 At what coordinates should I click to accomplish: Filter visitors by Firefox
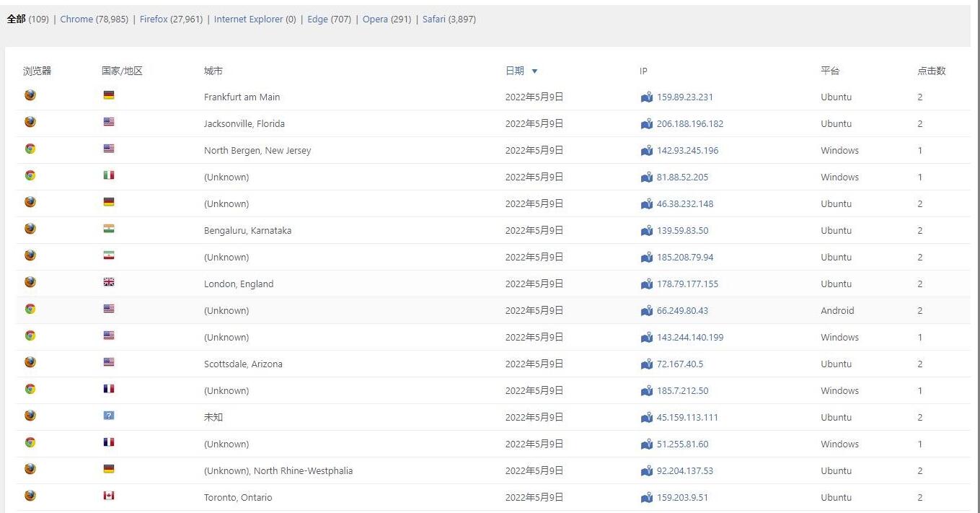154,19
